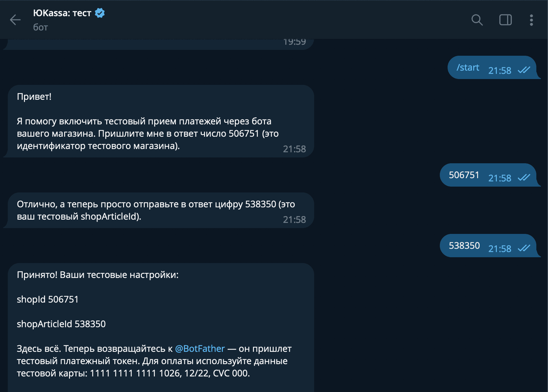
Task: Click the shopArticleId 538350 line
Action: tap(61, 324)
